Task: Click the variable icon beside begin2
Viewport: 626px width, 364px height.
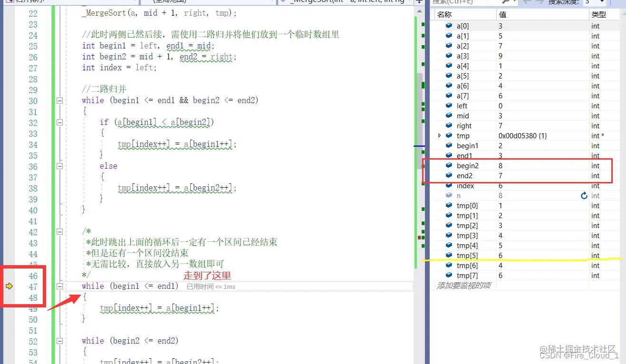Action: pyautogui.click(x=449, y=165)
